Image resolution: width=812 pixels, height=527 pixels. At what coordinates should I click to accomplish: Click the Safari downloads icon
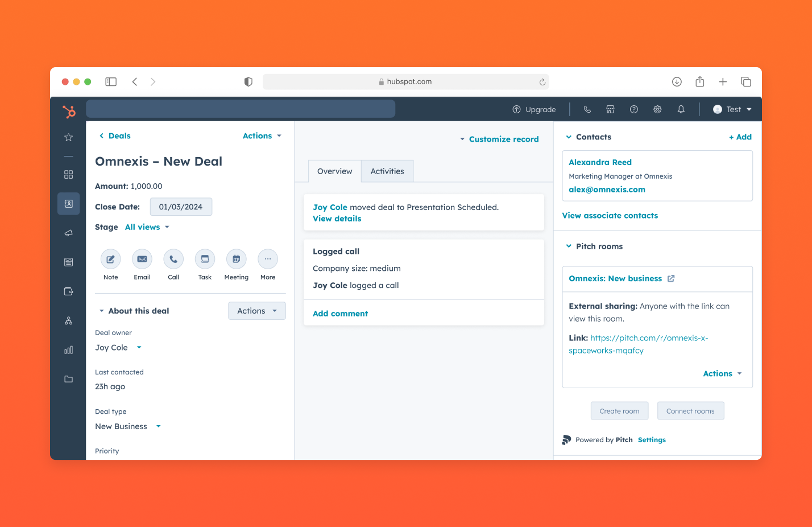pos(677,82)
